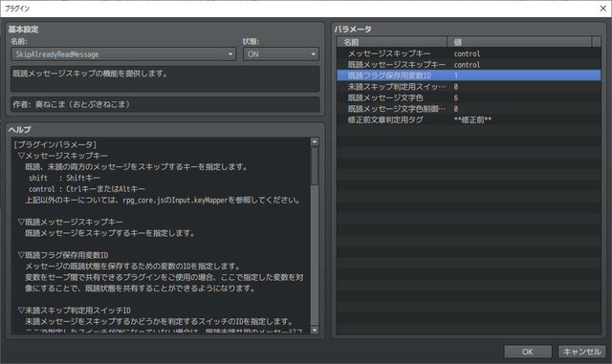Select the メッセージスキップキー parameter row

[469, 54]
